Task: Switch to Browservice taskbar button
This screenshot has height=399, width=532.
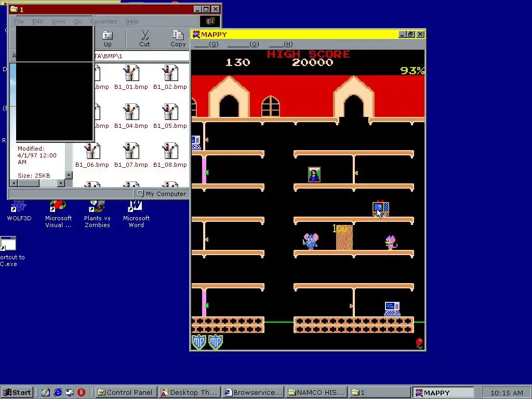Action: pyautogui.click(x=253, y=393)
